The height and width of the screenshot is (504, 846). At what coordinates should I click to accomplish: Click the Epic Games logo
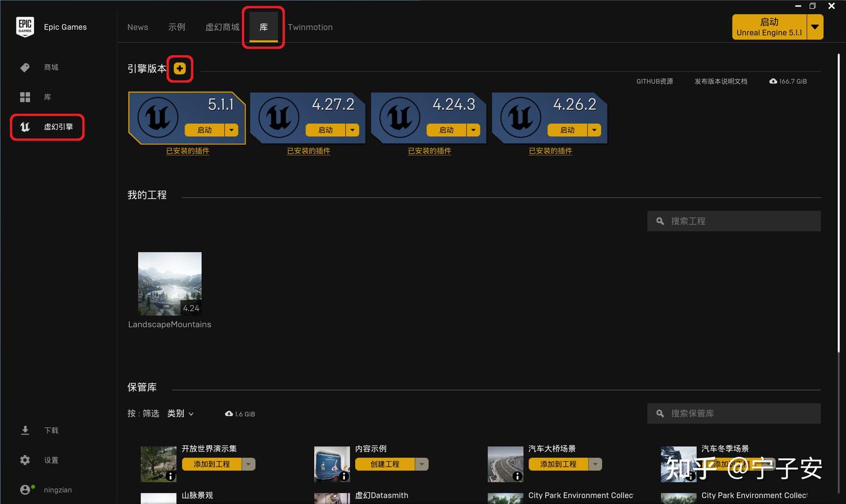[25, 26]
